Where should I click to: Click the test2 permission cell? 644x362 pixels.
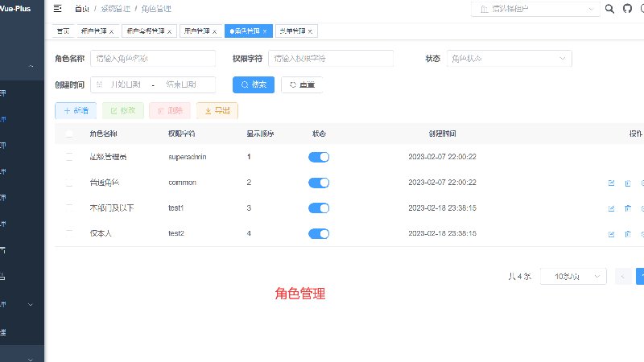click(x=176, y=233)
